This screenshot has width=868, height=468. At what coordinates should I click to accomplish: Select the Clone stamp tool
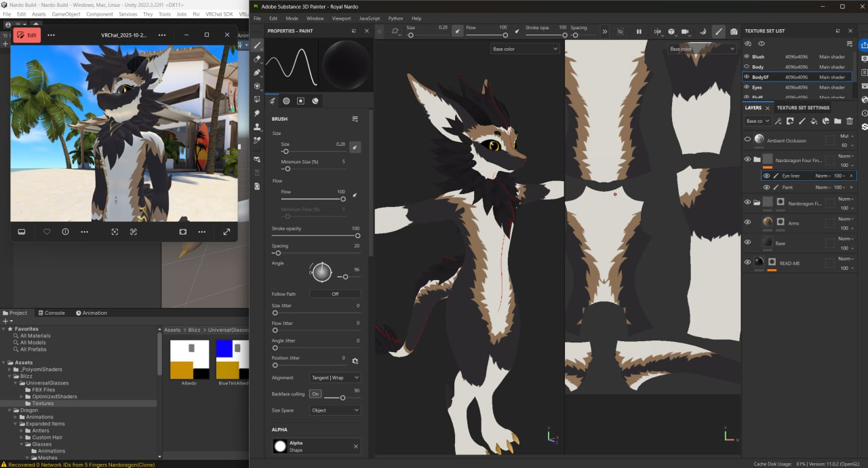pos(257,127)
